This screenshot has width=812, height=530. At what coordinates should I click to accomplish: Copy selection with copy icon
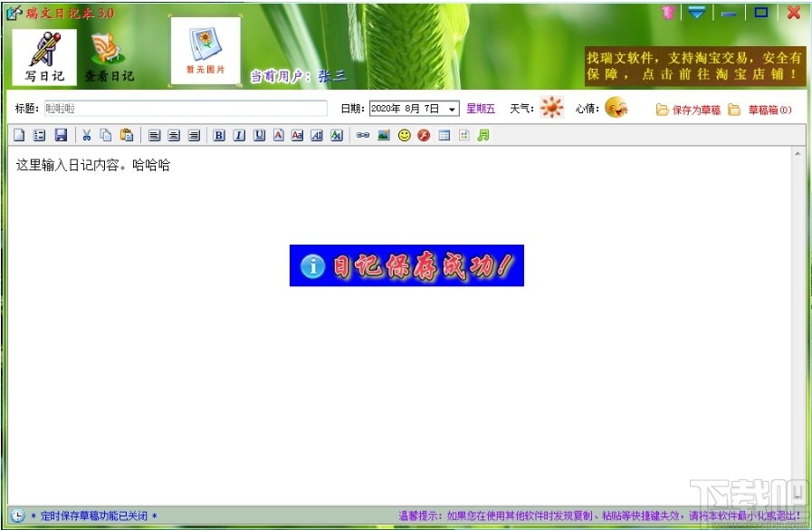(x=106, y=135)
